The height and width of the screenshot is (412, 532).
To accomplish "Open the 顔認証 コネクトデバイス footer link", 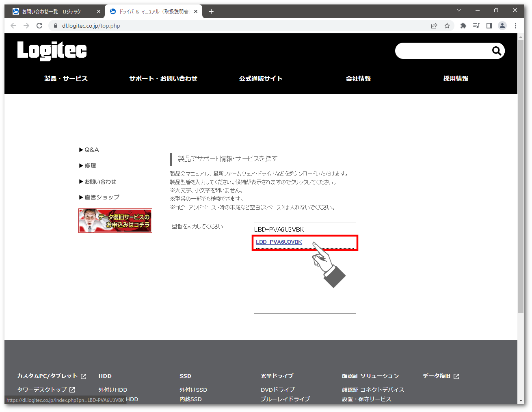I will [x=373, y=390].
